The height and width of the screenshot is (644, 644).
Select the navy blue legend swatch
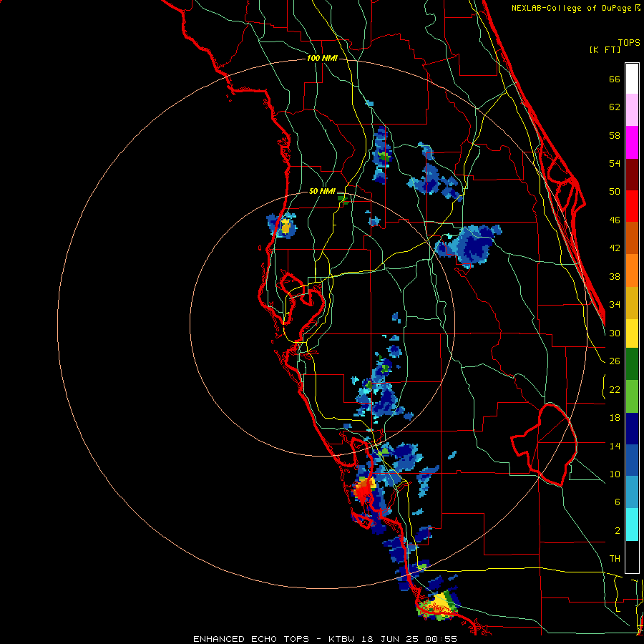(x=632, y=429)
